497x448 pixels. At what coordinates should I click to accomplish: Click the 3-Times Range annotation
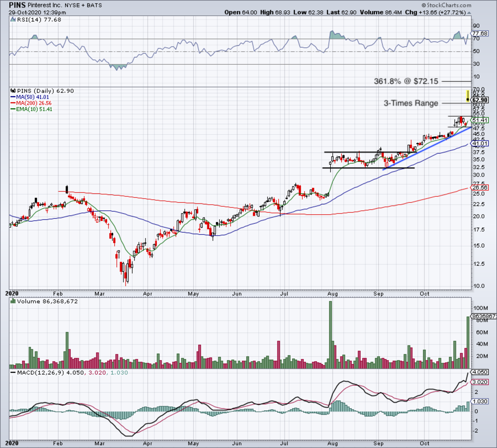(410, 103)
